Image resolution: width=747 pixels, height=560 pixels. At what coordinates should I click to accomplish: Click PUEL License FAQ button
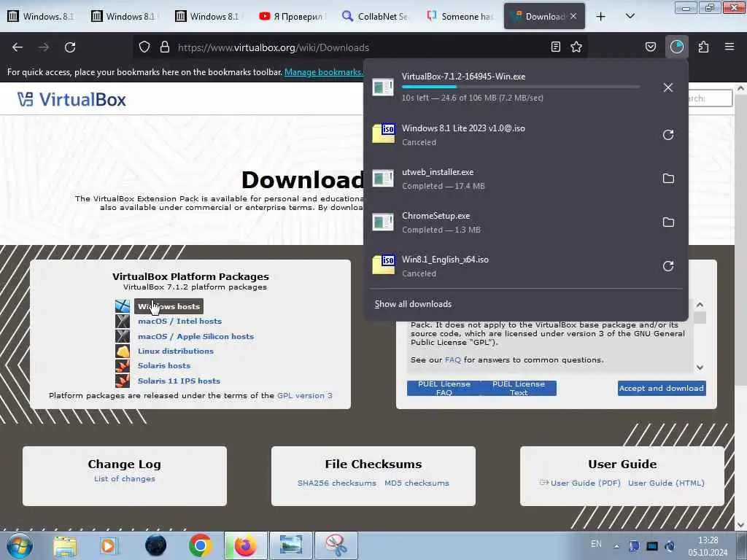pos(444,388)
